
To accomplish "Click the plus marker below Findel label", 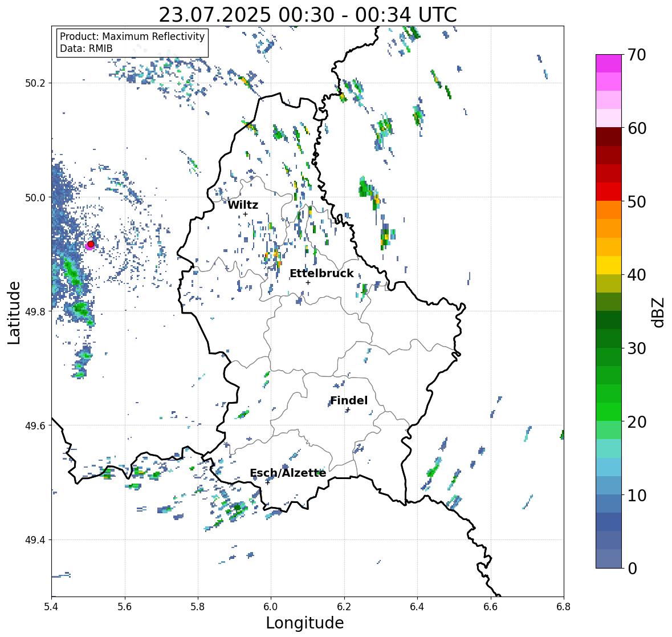I will [x=348, y=410].
